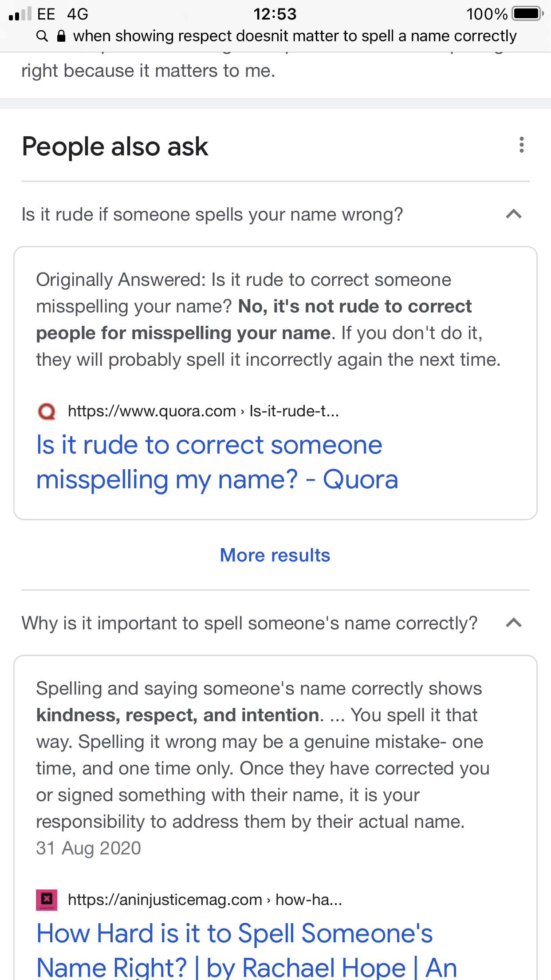Tap the aninjusticemag site favicon
The image size is (551, 980).
(47, 900)
